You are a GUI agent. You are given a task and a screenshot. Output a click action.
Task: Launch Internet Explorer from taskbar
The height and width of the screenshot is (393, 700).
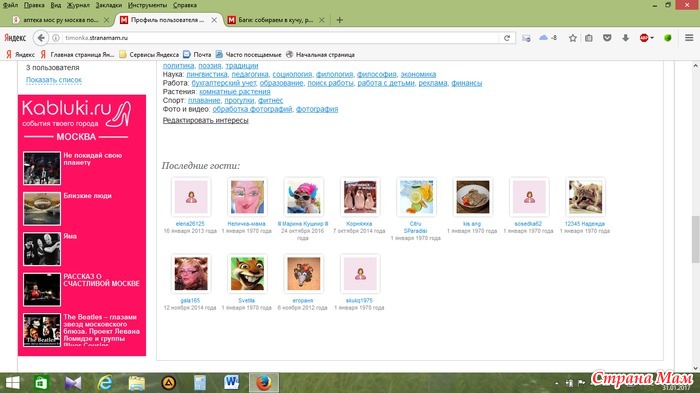[105, 383]
